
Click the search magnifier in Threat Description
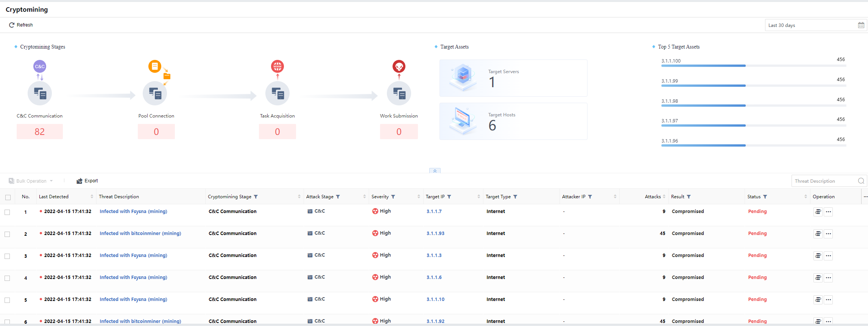coord(861,181)
